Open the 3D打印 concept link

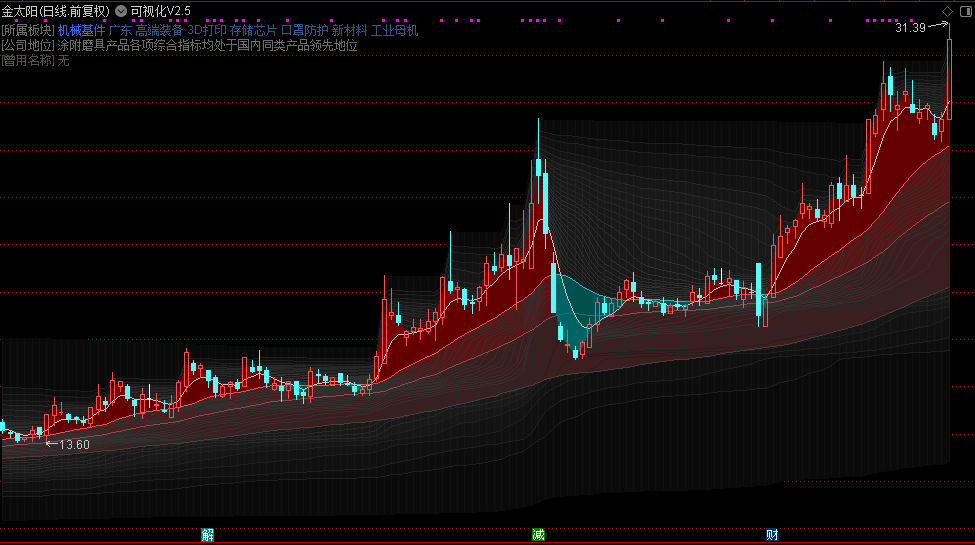[x=207, y=30]
